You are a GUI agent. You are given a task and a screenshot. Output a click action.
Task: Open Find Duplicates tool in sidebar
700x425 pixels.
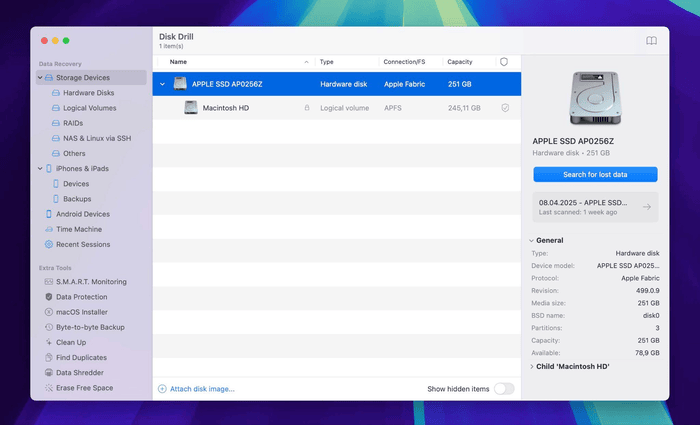[81, 358]
